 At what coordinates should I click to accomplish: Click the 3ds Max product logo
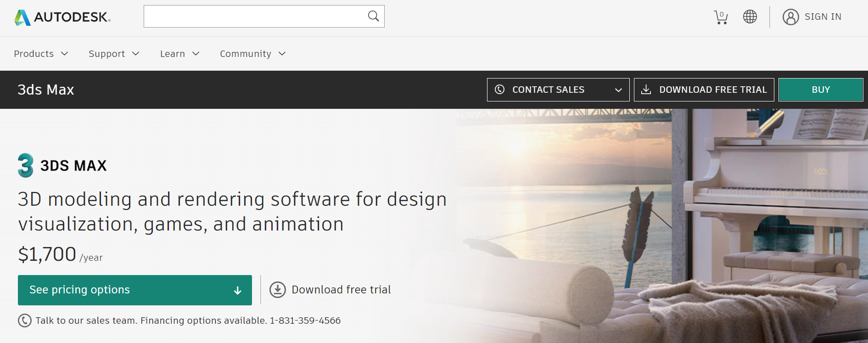26,165
